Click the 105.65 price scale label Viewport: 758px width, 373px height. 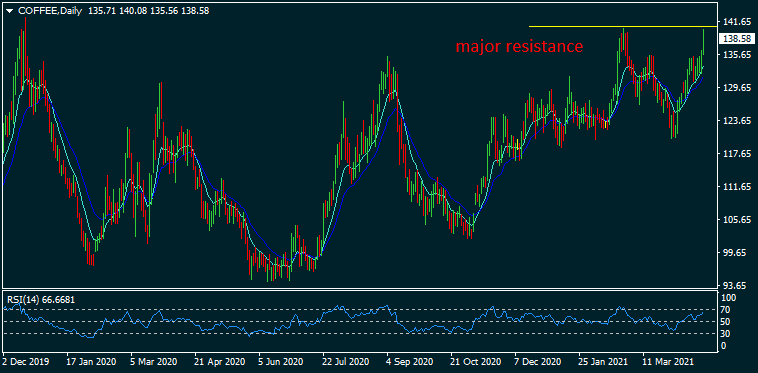pos(737,220)
